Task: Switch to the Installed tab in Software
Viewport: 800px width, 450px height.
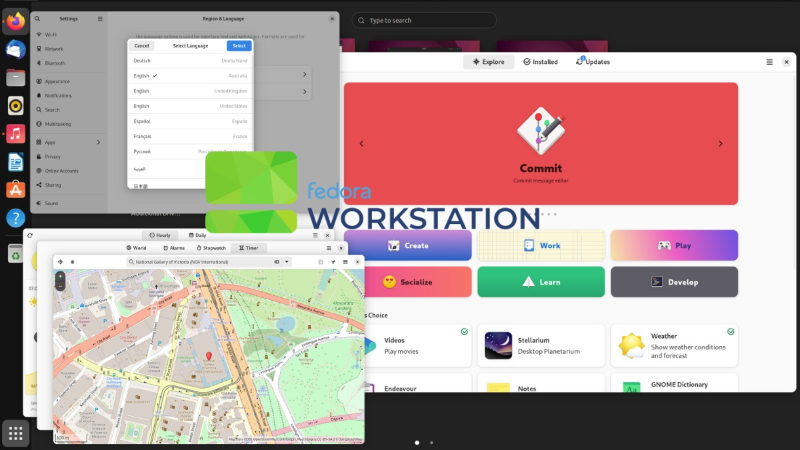Action: (x=541, y=62)
